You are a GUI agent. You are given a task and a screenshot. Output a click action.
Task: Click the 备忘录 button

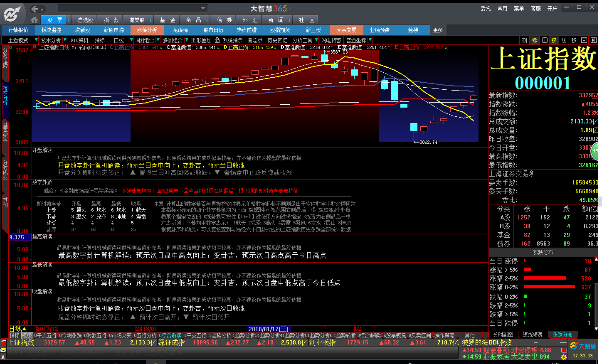point(255,40)
